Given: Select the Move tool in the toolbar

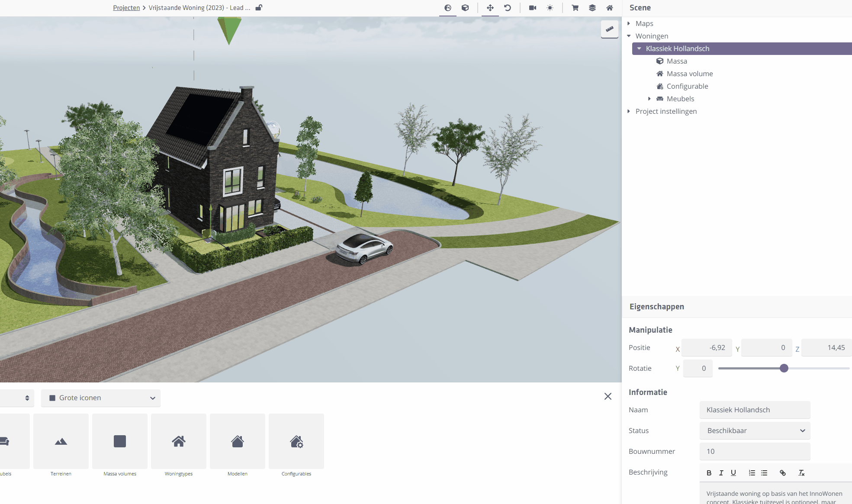Looking at the screenshot, I should tap(490, 7).
